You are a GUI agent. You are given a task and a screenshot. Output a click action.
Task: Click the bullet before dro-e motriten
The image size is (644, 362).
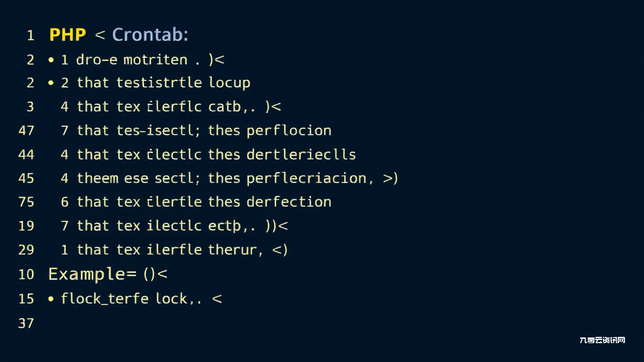(x=51, y=60)
